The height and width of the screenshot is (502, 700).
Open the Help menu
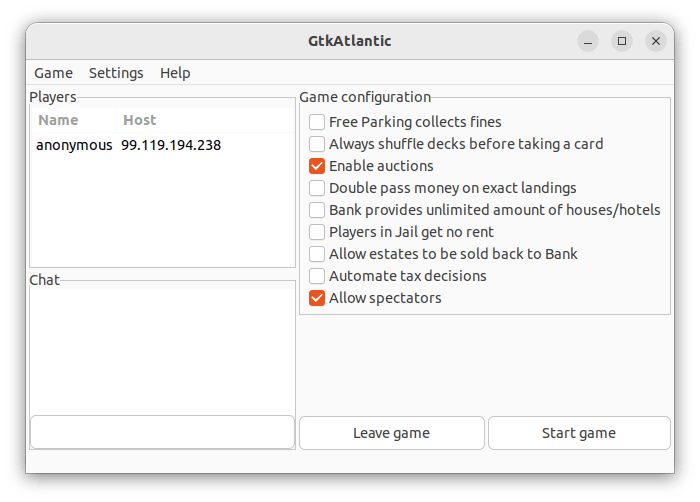tap(175, 73)
